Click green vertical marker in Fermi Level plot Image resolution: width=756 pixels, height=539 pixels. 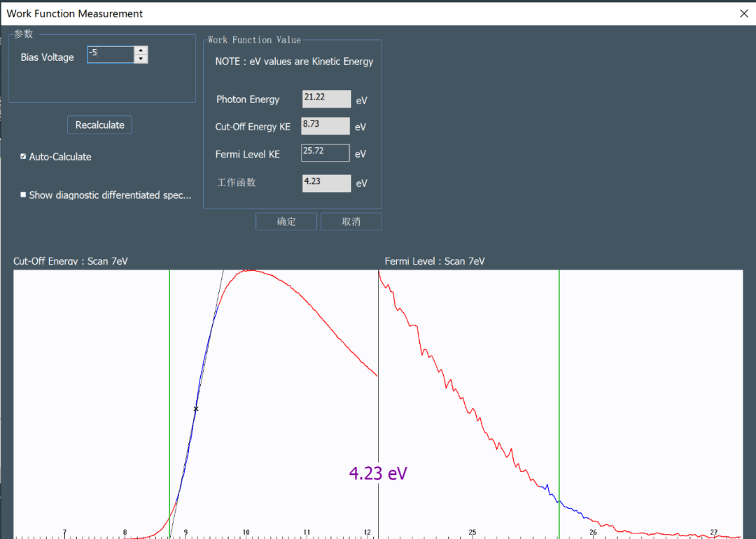(x=559, y=392)
